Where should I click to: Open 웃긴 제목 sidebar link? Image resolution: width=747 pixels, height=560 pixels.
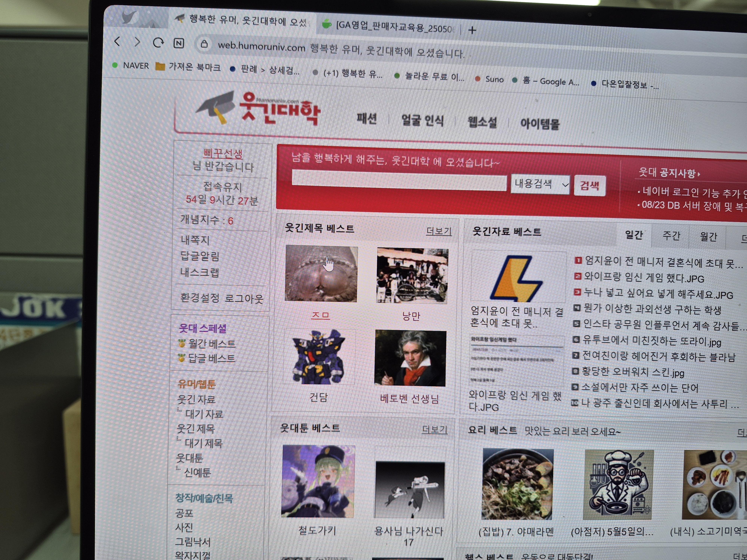196,429
